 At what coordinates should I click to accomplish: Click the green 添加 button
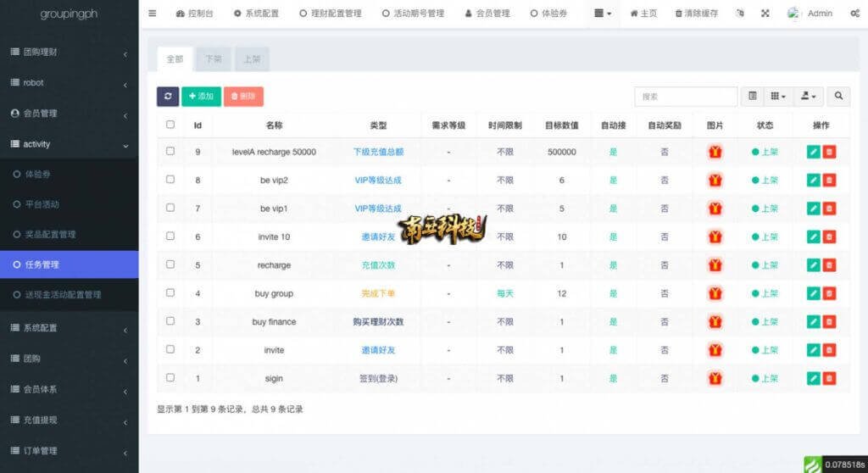(x=201, y=97)
